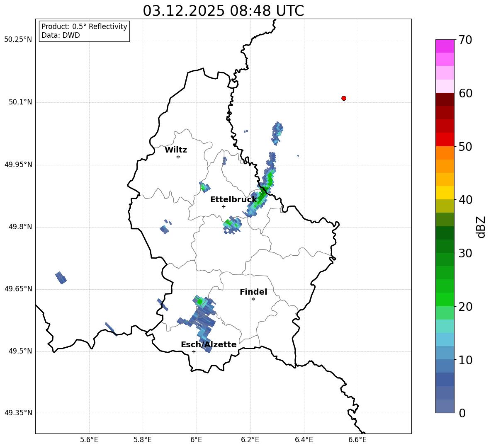Click the 40 colorbar tick label
This screenshot has width=491, height=448.
465,200
